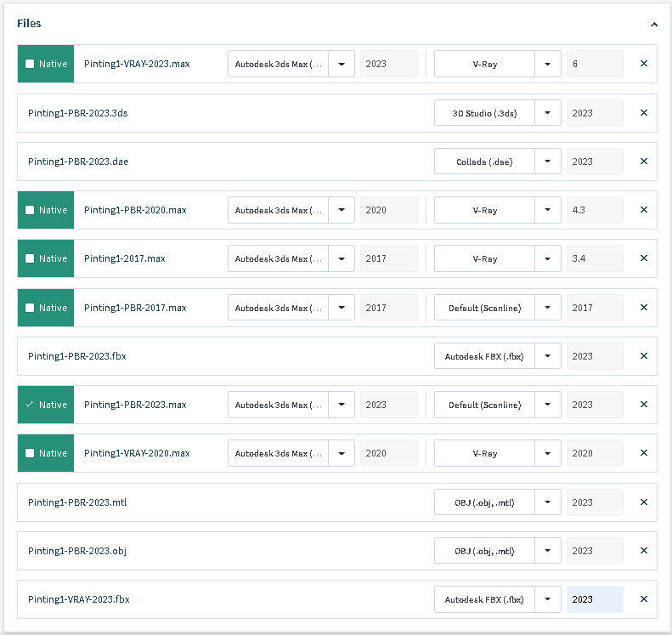This screenshot has height=635, width=672.
Task: Delete the Pinting1-PBR-2023.3ds file entry
Action: click(x=643, y=113)
